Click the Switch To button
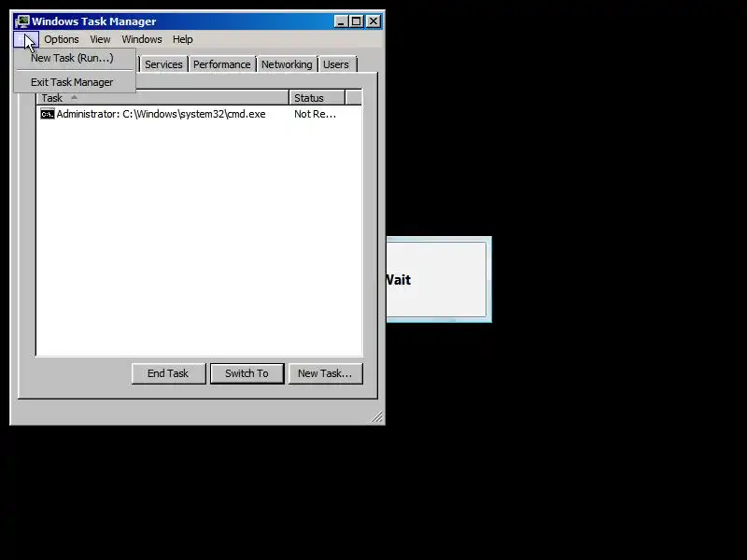Viewport: 747px width, 560px height. point(247,373)
